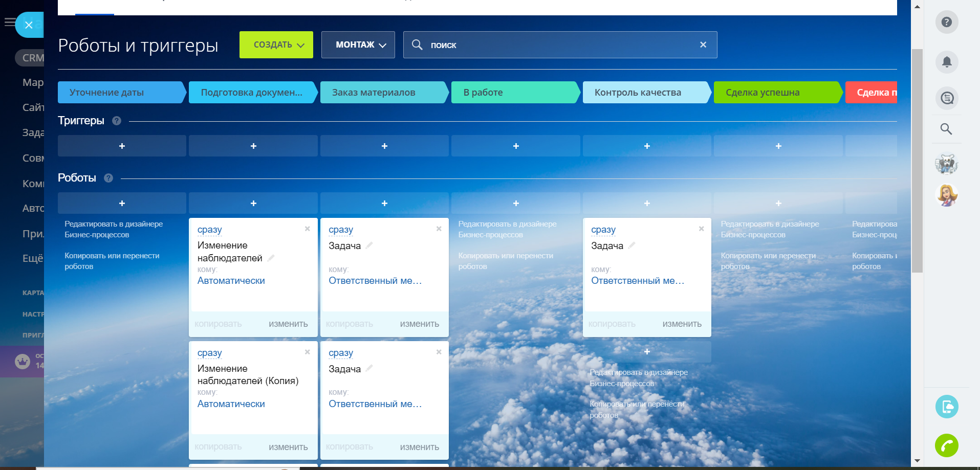Add a robot under Заказ материалов
The width and height of the screenshot is (980, 470).
[384, 203]
